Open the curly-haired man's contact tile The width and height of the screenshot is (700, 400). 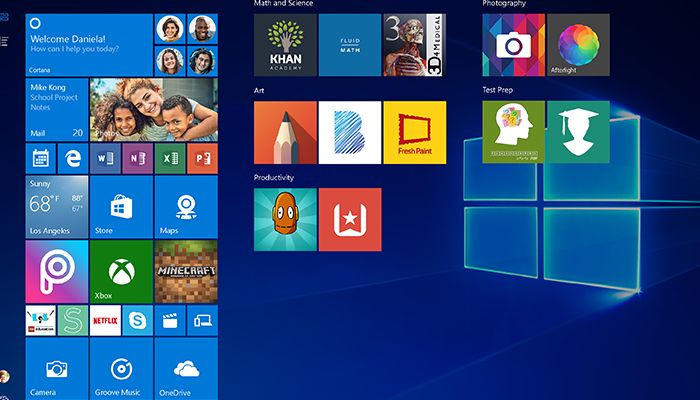(x=202, y=61)
